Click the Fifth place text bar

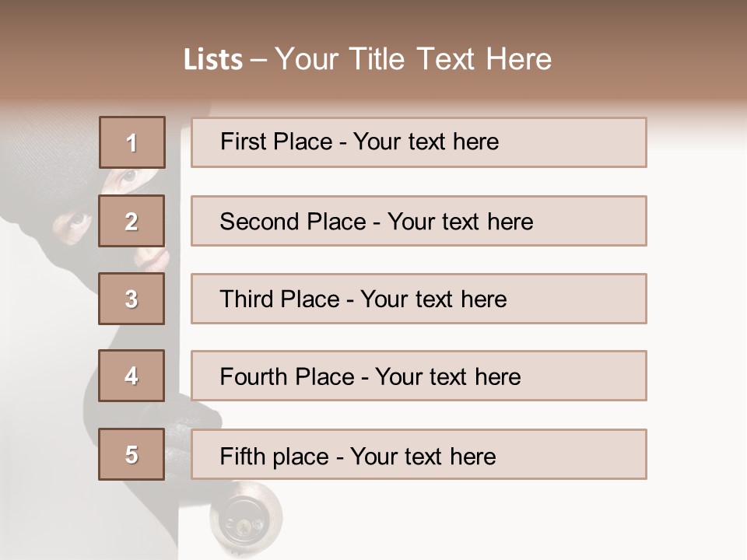pyautogui.click(x=419, y=454)
